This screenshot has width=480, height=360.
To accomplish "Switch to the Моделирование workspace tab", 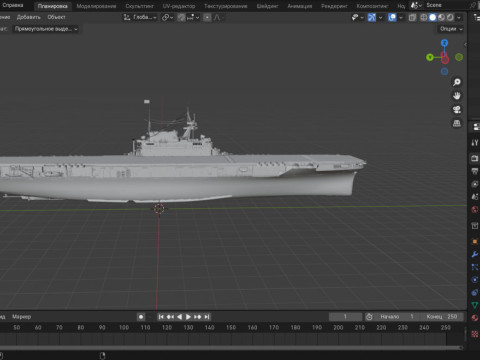I will (x=96, y=6).
